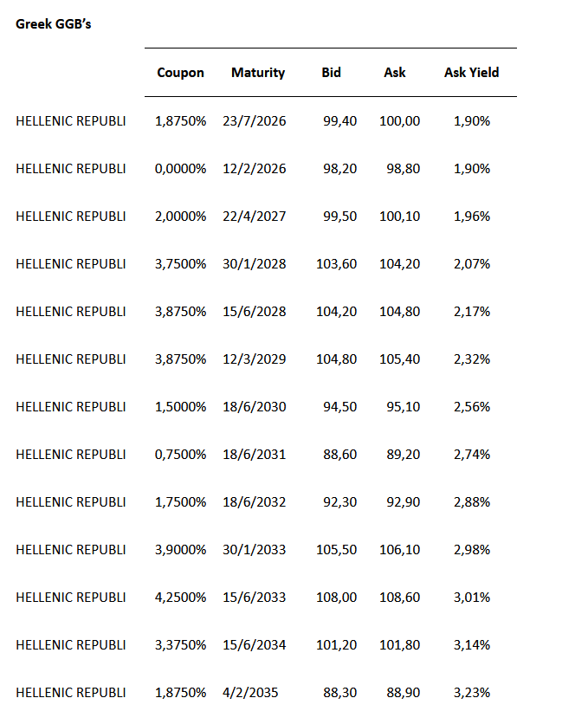Click the 3,14% ask yield cell
588x724 pixels.
click(472, 645)
